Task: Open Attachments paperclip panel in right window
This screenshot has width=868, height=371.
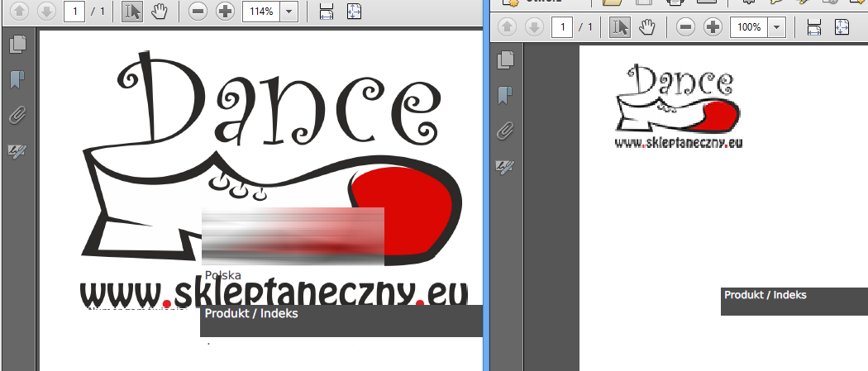Action: tap(505, 131)
